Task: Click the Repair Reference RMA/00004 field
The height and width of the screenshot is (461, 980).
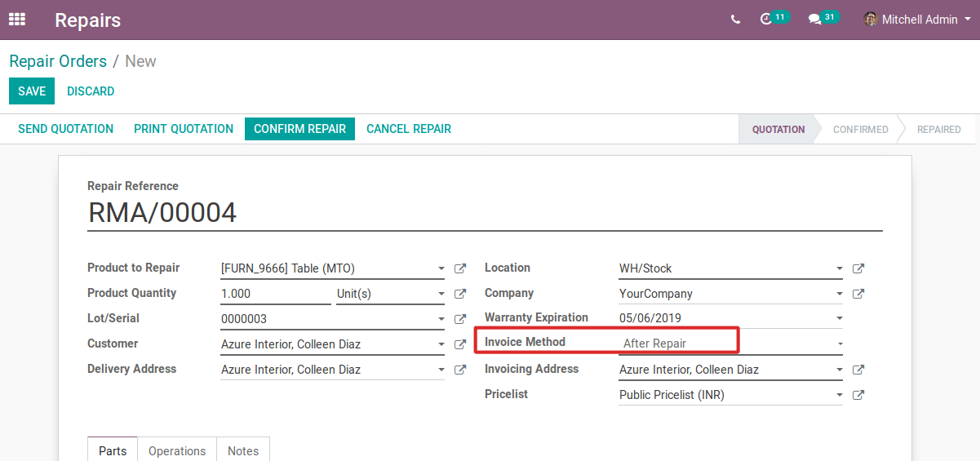Action: (485, 213)
